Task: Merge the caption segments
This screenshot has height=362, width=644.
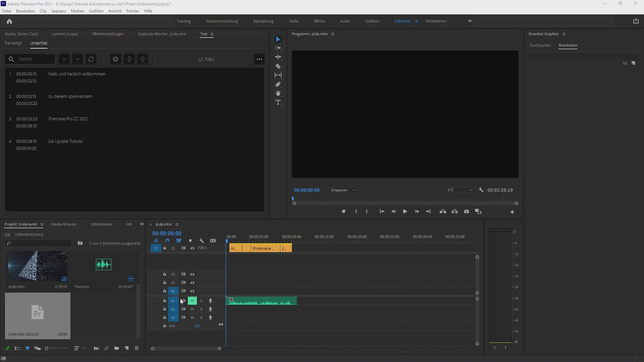Action: (143, 59)
